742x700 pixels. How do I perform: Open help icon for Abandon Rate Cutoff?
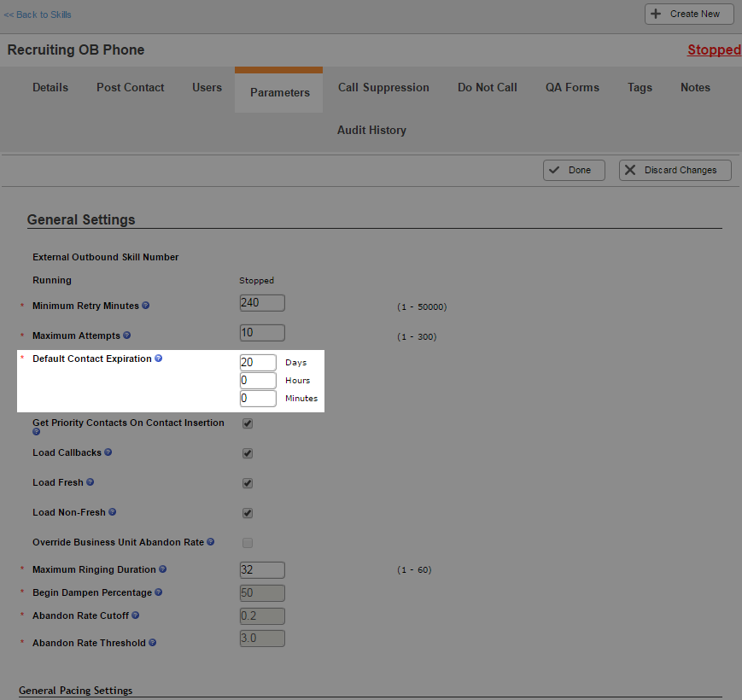click(136, 615)
